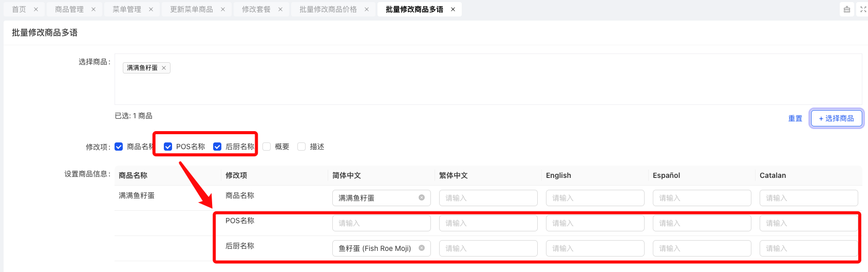The height and width of the screenshot is (272, 868).
Task: Close the 首页 tab
Action: pos(36,9)
